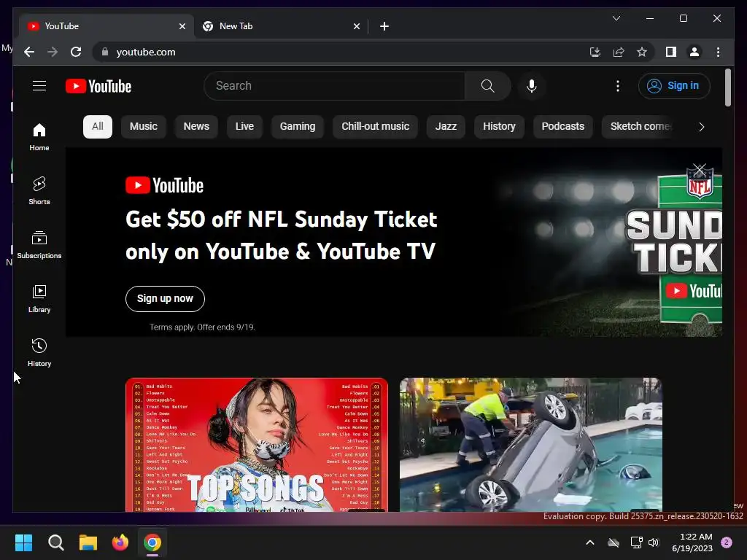Image resolution: width=747 pixels, height=560 pixels.
Task: Expand the tab search chevron
Action: pos(616,18)
